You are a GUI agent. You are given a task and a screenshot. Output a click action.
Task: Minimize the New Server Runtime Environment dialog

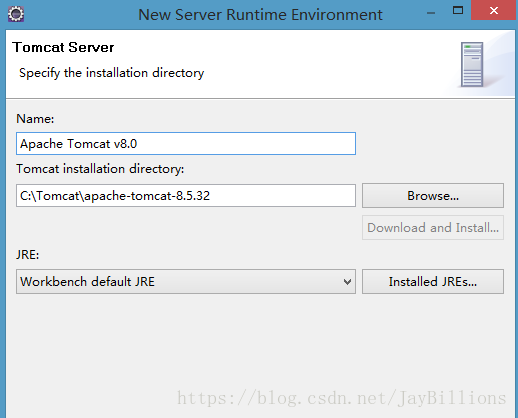[x=431, y=13]
